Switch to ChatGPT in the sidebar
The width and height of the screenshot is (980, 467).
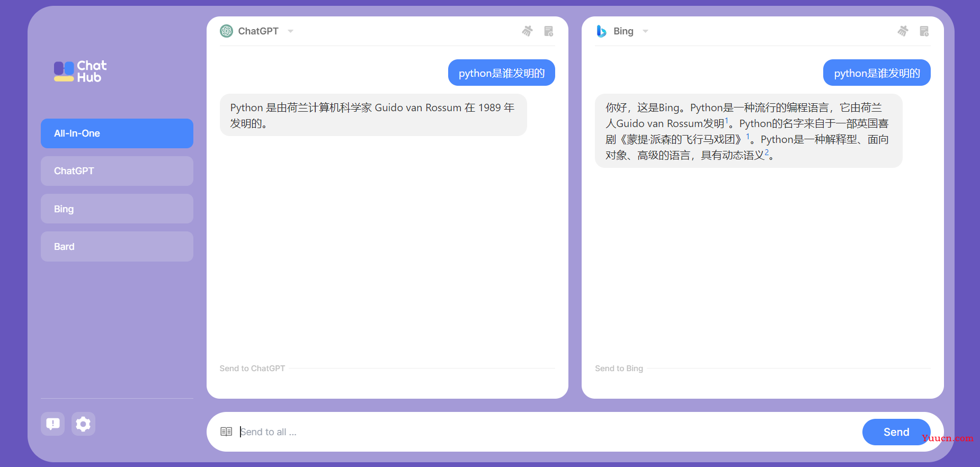(x=117, y=171)
